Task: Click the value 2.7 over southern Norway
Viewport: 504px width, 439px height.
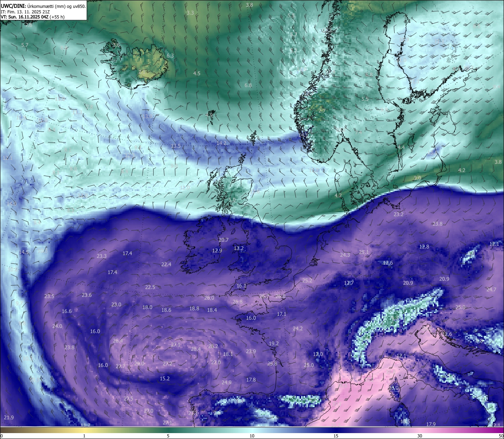Action: click(322, 111)
